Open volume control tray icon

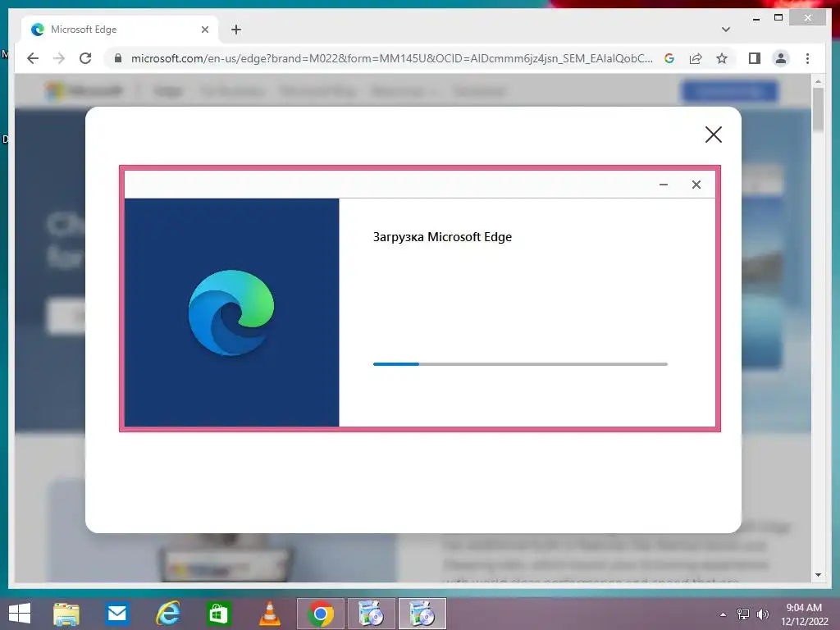[x=762, y=614]
